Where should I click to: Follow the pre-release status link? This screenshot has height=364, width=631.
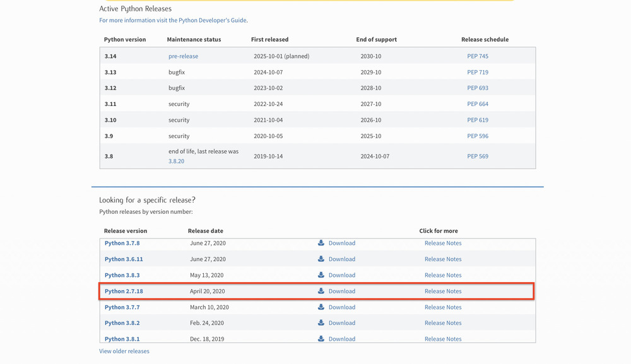183,56
